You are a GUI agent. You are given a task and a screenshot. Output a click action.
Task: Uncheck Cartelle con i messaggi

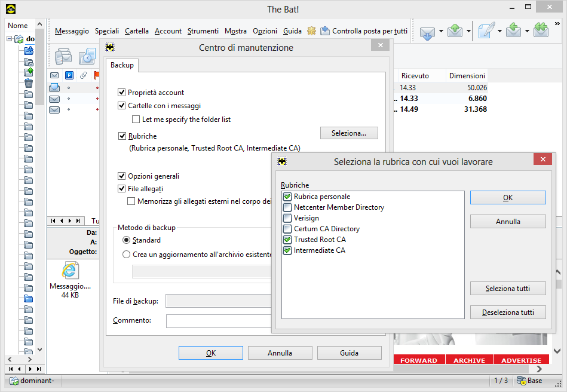pos(122,106)
